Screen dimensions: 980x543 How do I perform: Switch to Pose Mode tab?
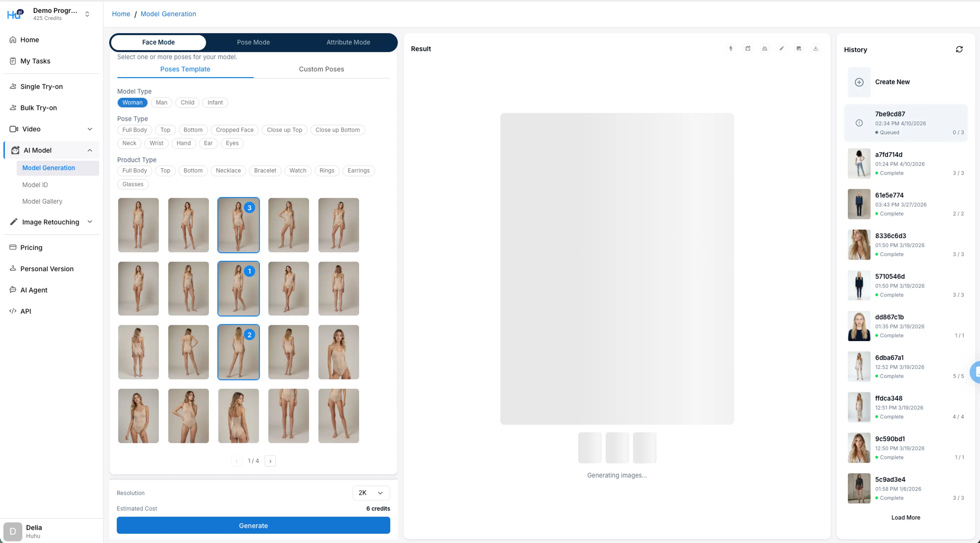point(253,42)
